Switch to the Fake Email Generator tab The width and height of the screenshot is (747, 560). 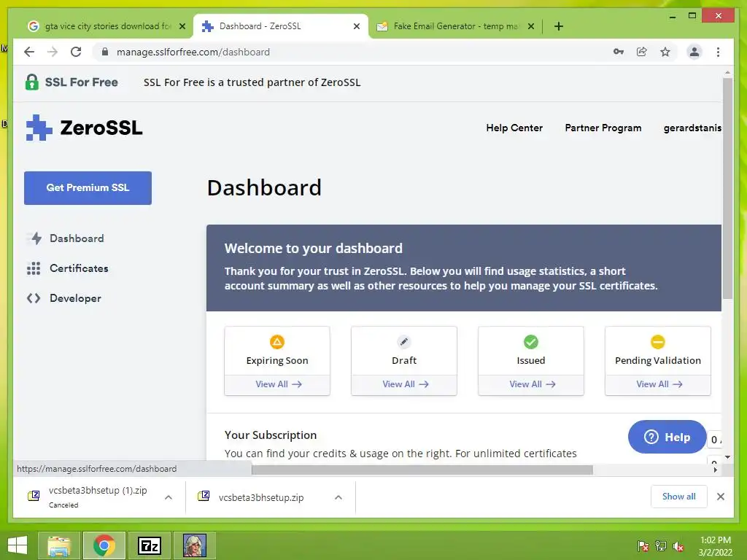click(x=455, y=26)
